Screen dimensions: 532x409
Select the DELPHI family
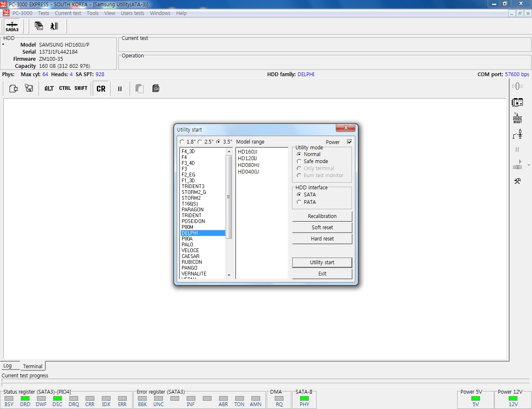pos(203,233)
